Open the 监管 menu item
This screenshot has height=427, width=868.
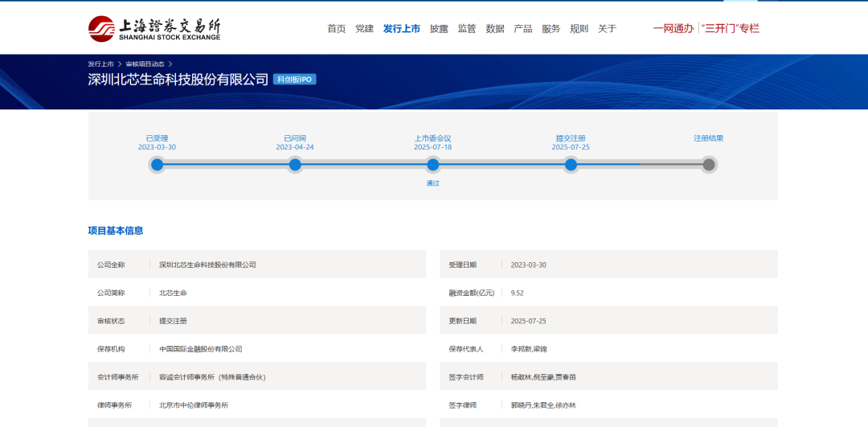tap(467, 29)
